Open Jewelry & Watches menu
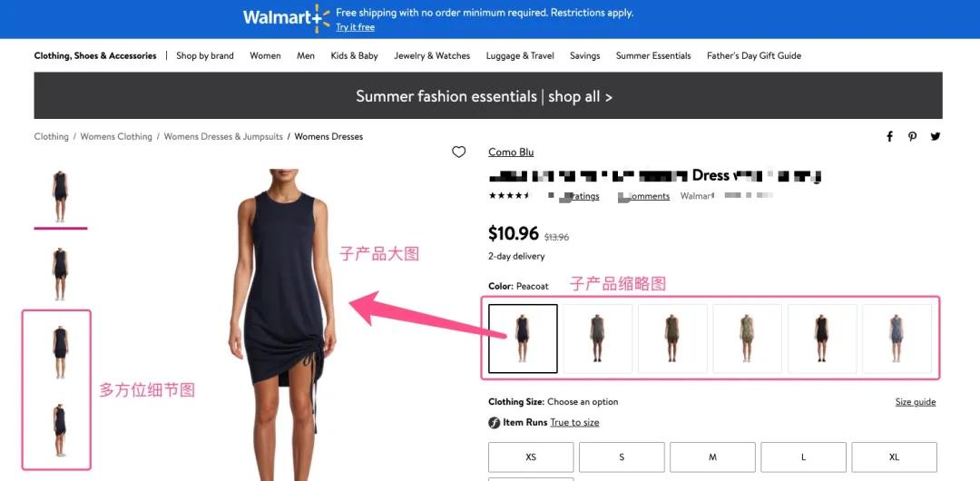The height and width of the screenshot is (481, 980). click(x=432, y=55)
